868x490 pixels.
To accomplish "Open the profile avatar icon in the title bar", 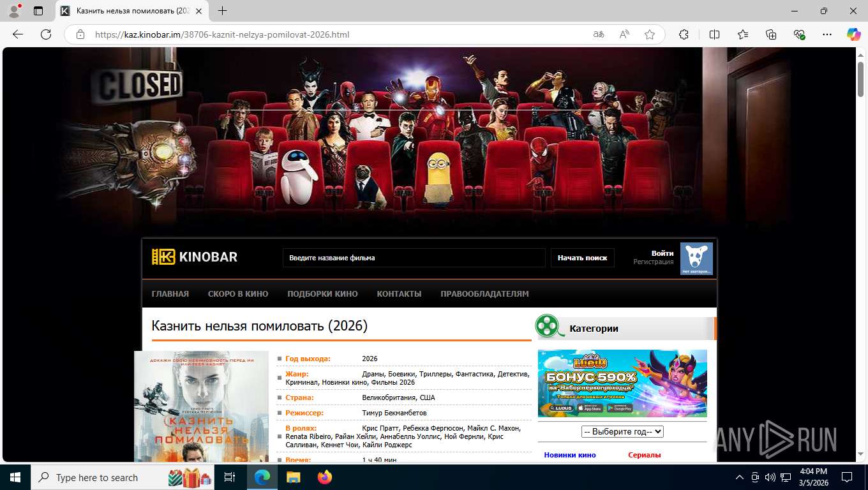I will point(14,11).
